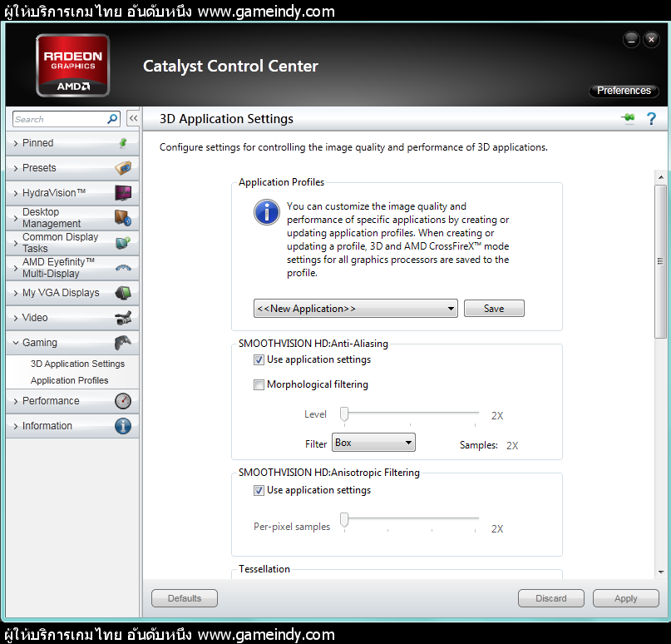Click the search magnifier icon
The width and height of the screenshot is (671, 644).
pos(112,119)
